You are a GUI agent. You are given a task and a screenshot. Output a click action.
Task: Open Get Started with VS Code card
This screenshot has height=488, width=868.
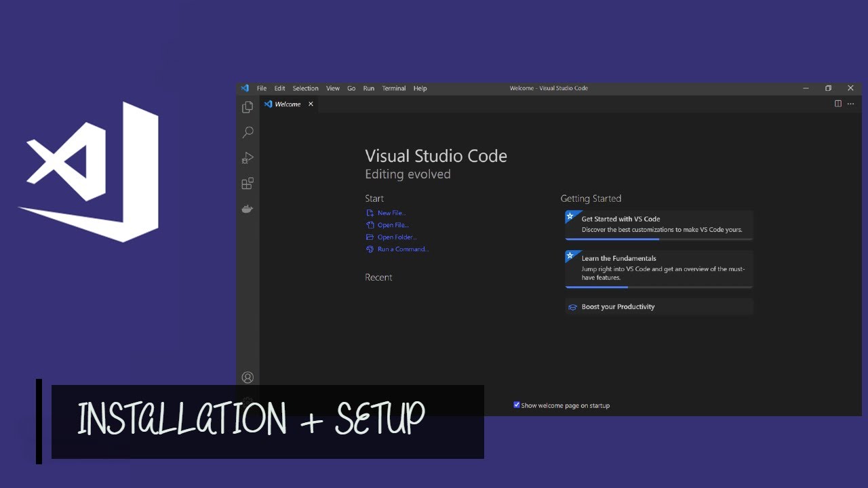tap(659, 225)
